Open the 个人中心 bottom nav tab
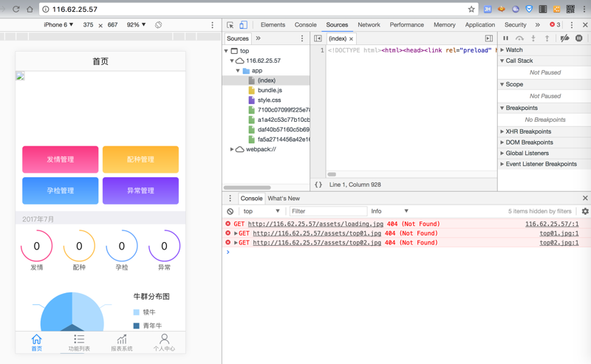591x364 pixels. (164, 343)
